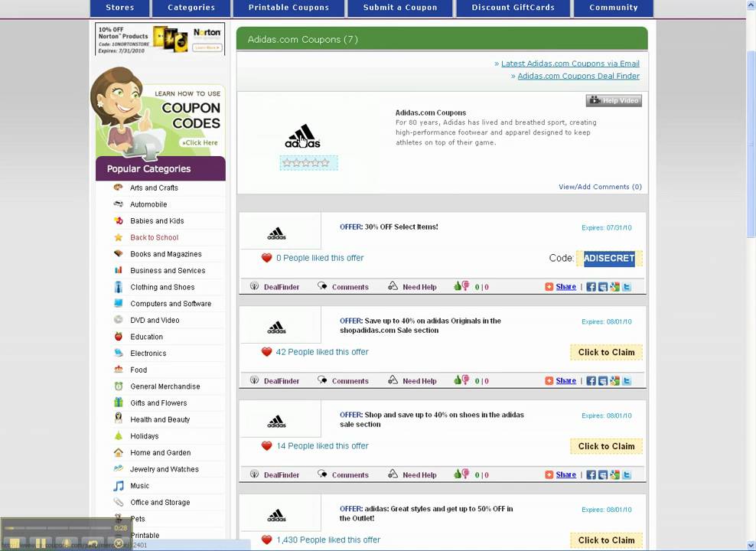Open View/Add Comments (0) link
Image resolution: width=756 pixels, height=551 pixels.
[600, 187]
